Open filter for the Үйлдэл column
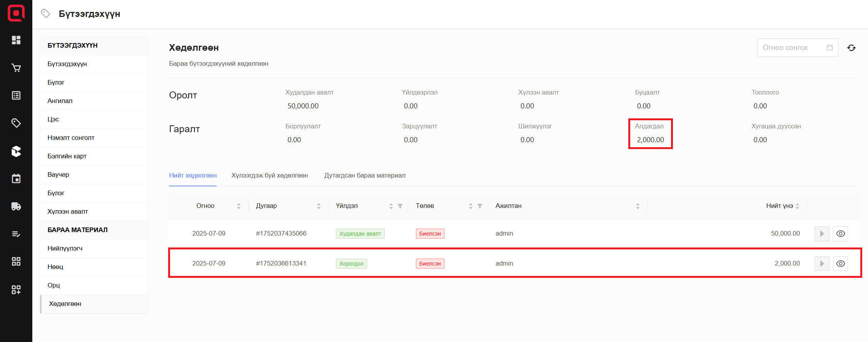Image resolution: width=868 pixels, height=342 pixels. 400,206
